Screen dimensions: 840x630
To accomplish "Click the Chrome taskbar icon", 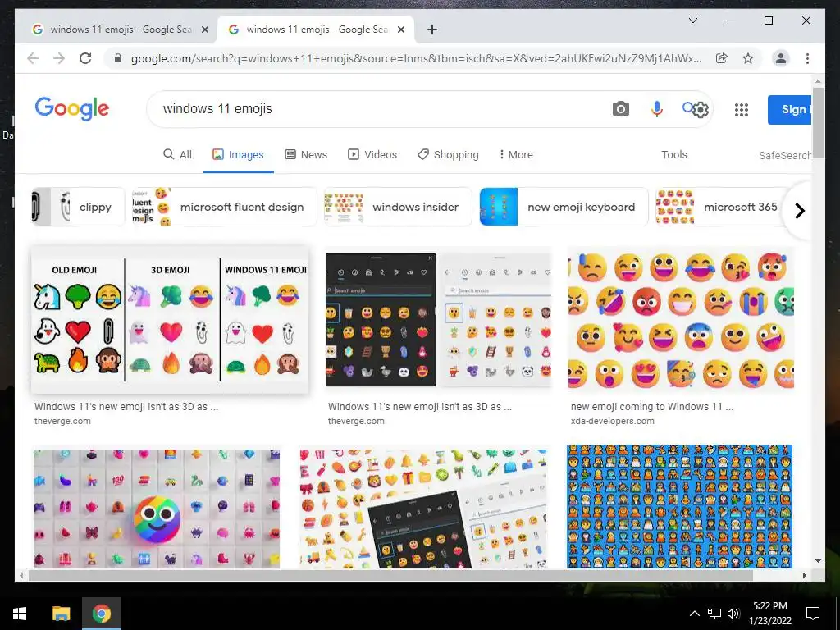I will tap(101, 614).
